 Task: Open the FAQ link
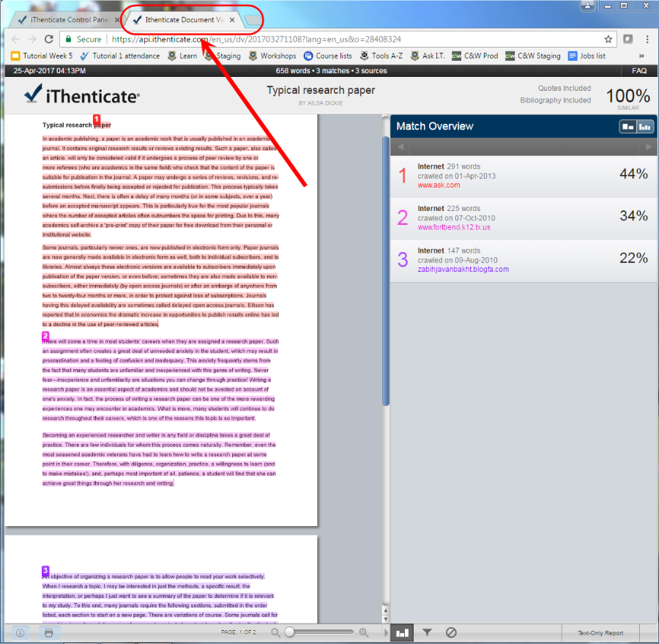(638, 70)
